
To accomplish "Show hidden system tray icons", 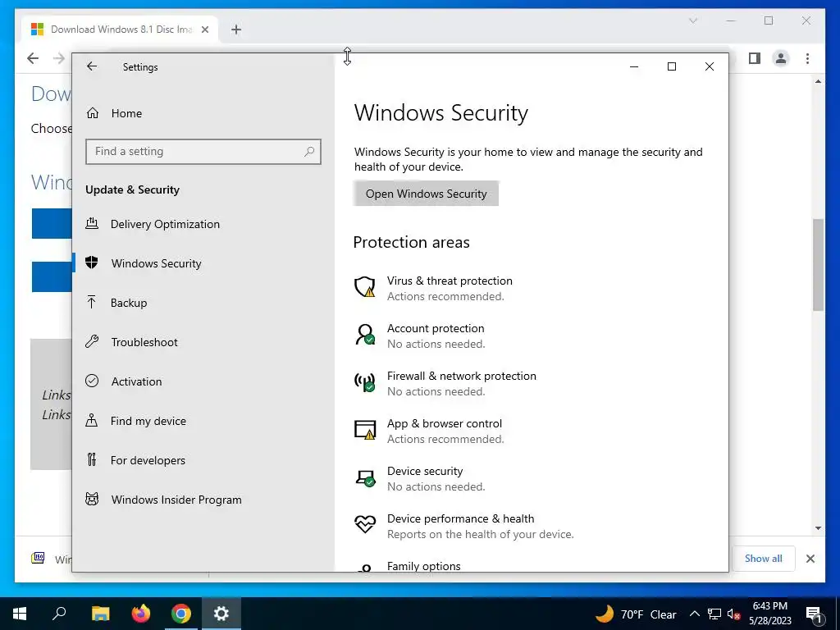I will coord(694,614).
